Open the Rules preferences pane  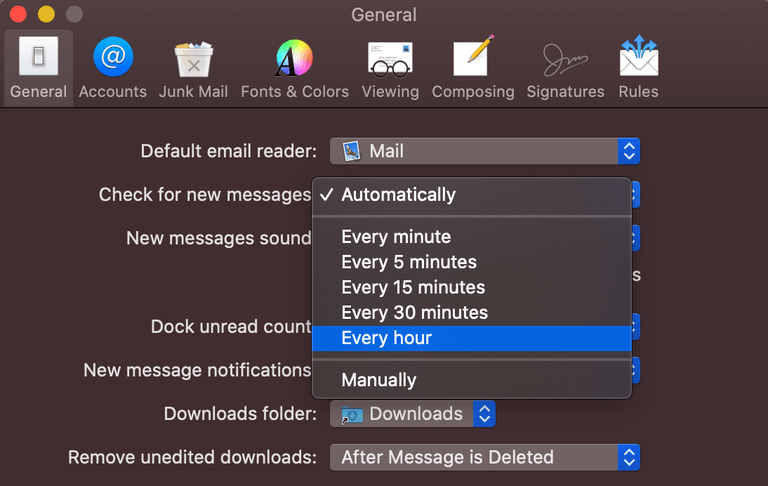(638, 68)
